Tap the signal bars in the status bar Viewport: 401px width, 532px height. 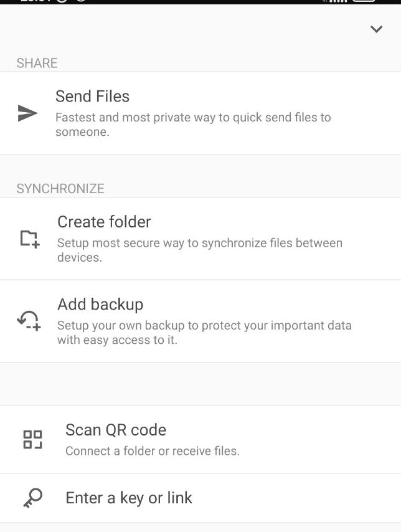point(336,1)
